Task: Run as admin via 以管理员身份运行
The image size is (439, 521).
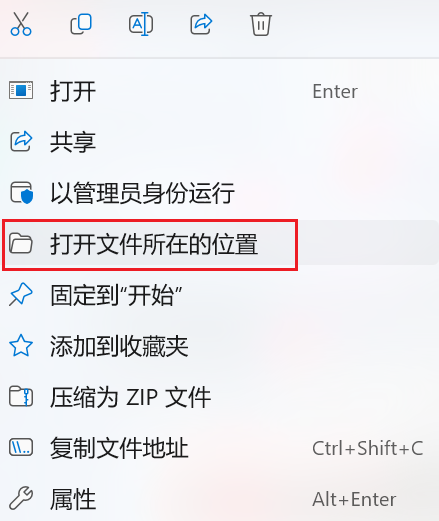Action: (219, 193)
